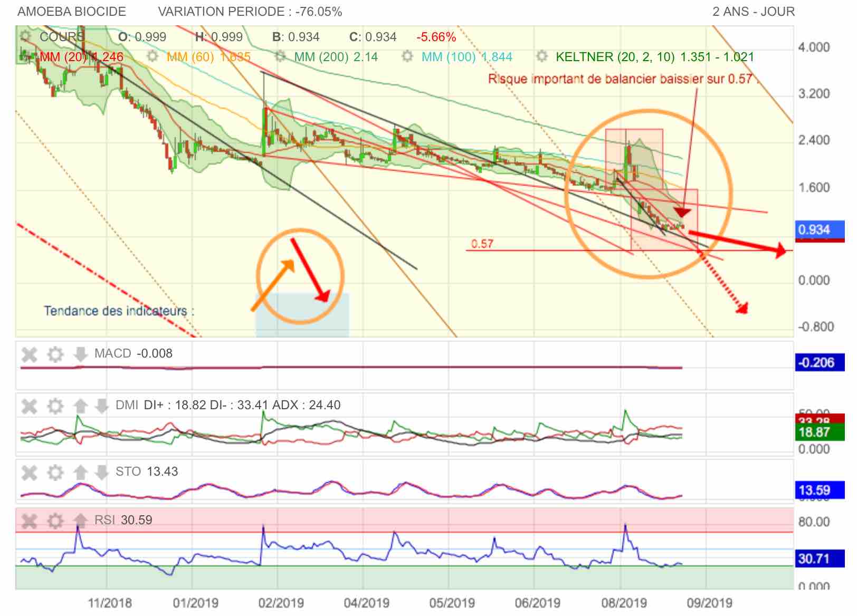
Task: Click the MM (100) 1.844 label
Action: (466, 57)
